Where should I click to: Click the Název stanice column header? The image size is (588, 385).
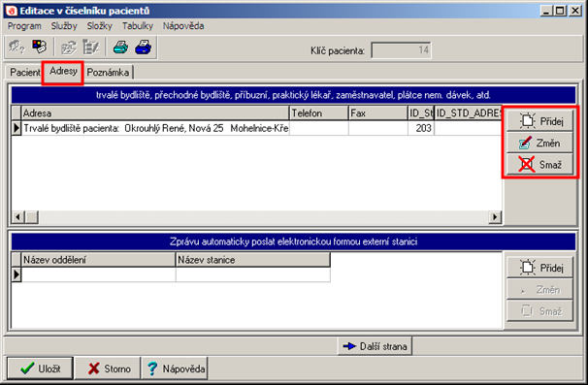pos(252,260)
